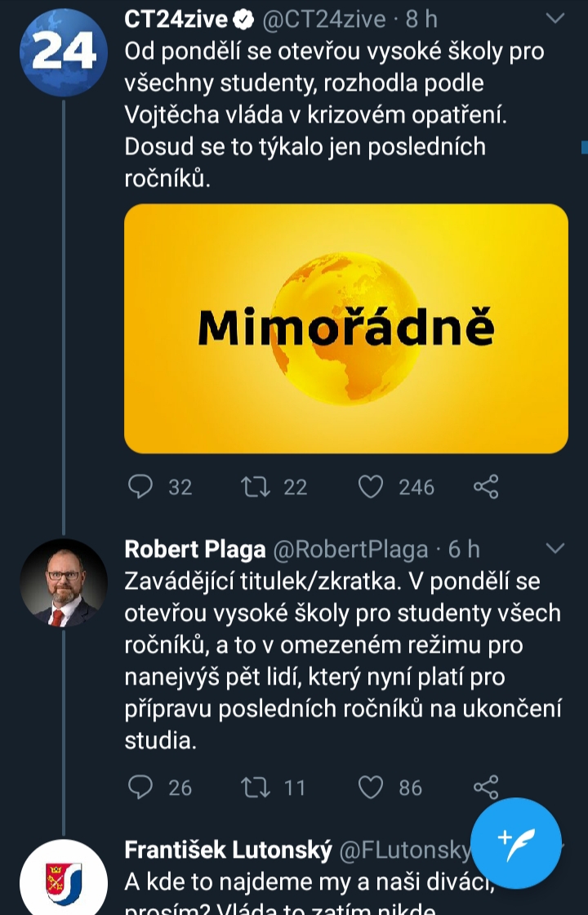
Task: Open Robert Plaga's reply text
Action: pos(343,662)
